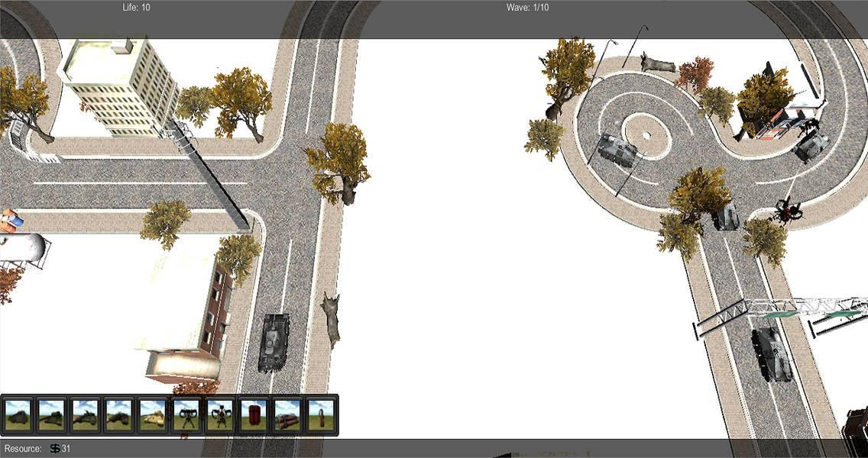Select the artillery cannon in the second slot
Image resolution: width=868 pixels, height=458 pixels.
50,414
